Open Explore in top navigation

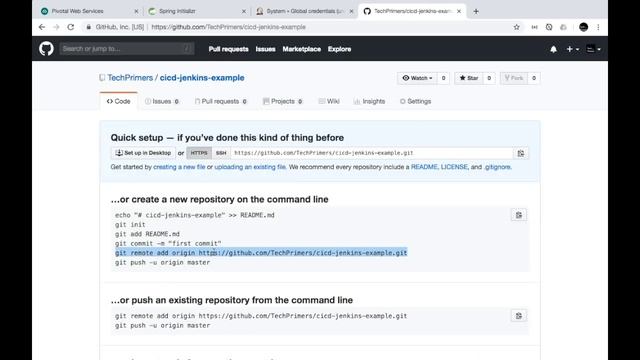[339, 49]
